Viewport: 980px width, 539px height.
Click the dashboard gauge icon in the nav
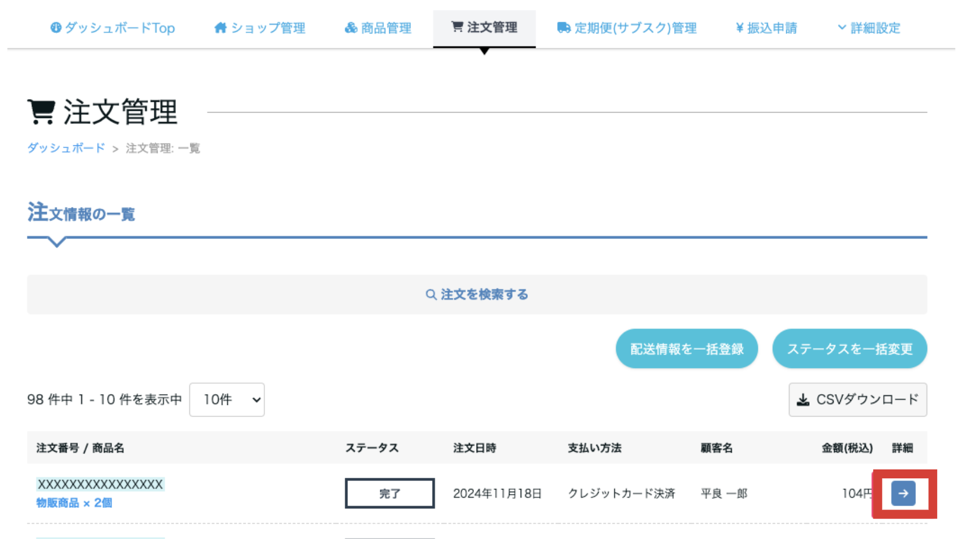click(56, 27)
